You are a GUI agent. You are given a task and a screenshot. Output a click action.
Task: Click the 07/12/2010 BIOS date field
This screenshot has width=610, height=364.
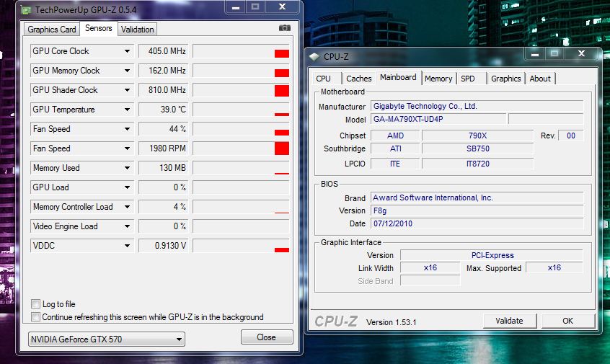(477, 223)
